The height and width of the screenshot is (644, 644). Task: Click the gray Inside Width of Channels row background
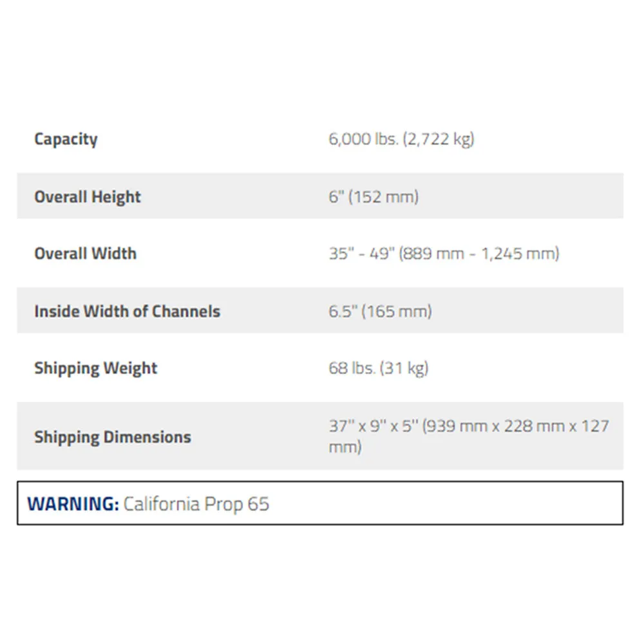pos(530,310)
